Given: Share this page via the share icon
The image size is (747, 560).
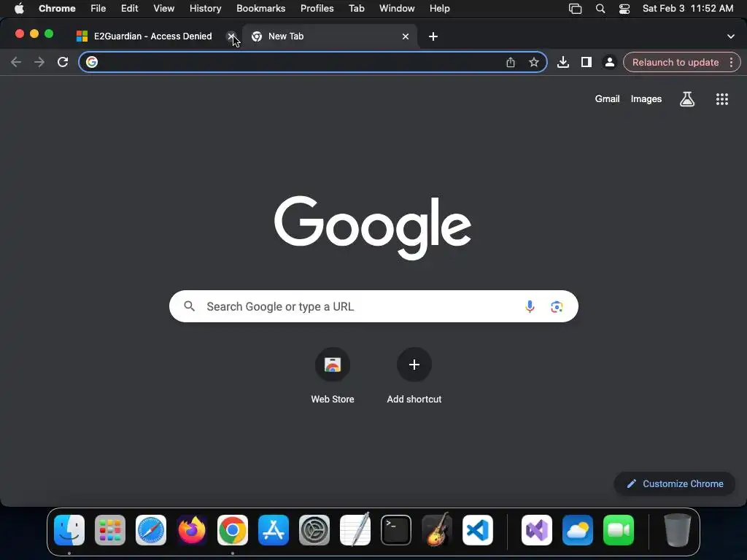Looking at the screenshot, I should pos(510,62).
